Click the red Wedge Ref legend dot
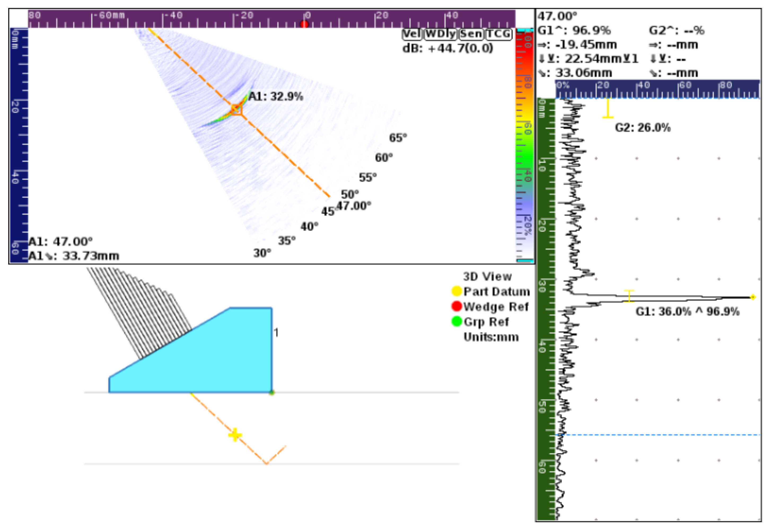The image size is (772, 532). point(456,306)
